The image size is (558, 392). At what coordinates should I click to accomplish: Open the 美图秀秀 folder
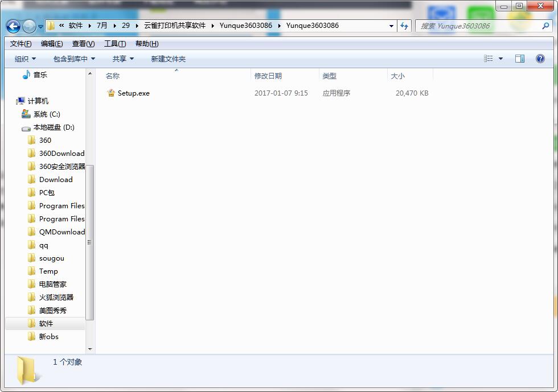click(52, 311)
